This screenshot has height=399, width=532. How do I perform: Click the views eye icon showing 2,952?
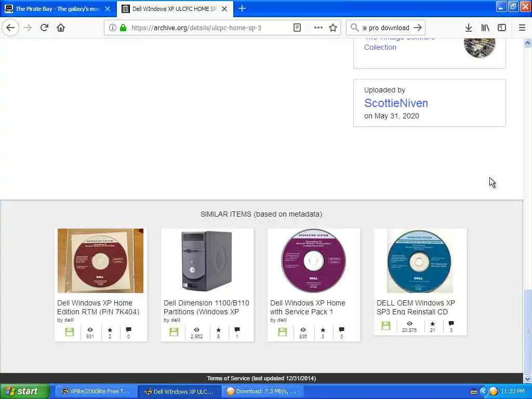tap(196, 329)
